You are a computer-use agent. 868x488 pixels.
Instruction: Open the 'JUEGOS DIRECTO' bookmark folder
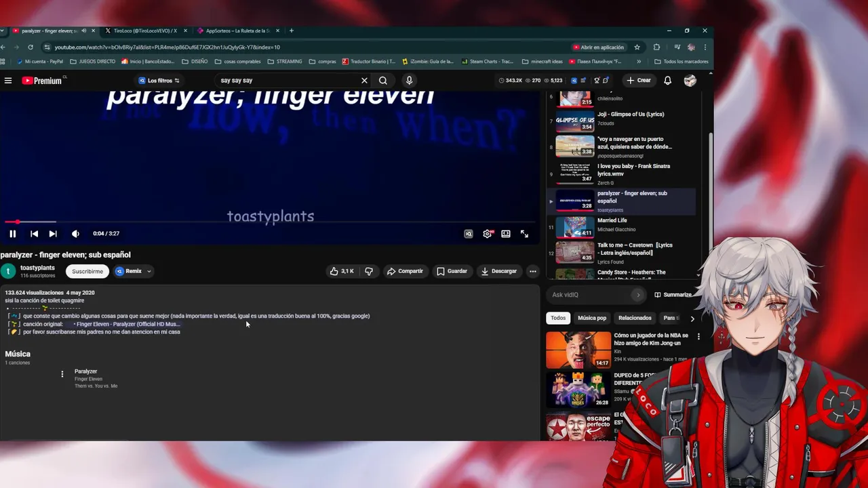93,62
